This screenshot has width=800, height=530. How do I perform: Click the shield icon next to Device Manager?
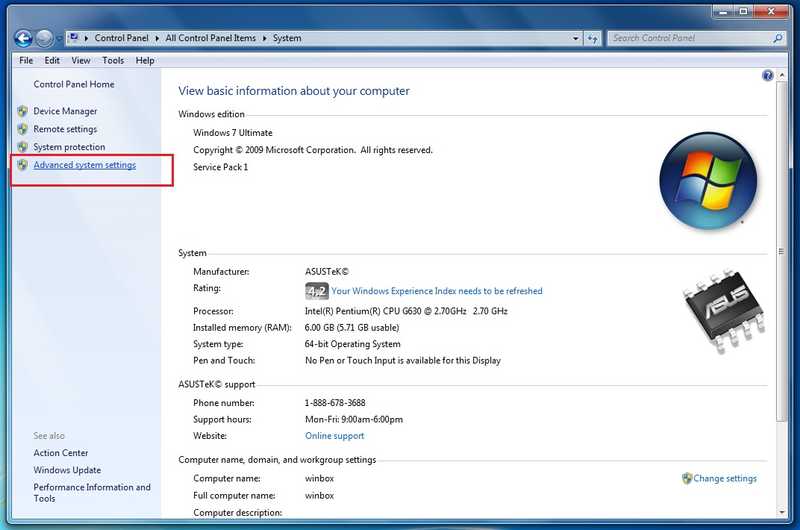pyautogui.click(x=23, y=111)
